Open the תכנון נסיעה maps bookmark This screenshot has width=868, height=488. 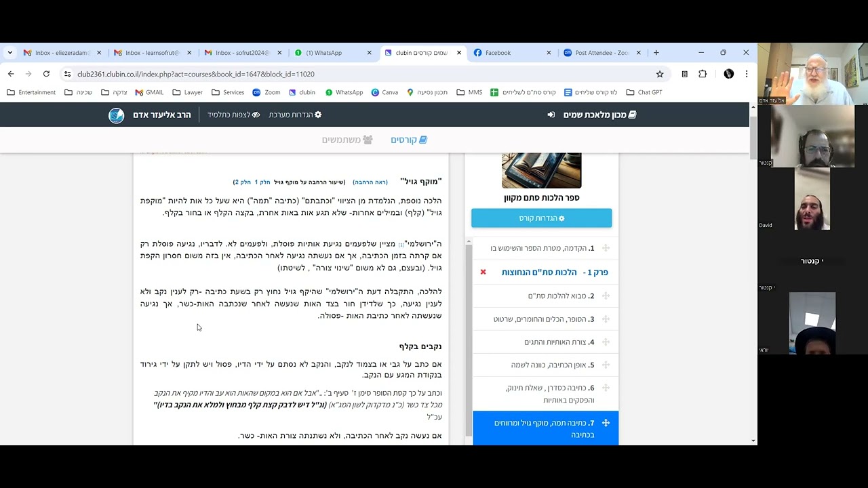[427, 92]
